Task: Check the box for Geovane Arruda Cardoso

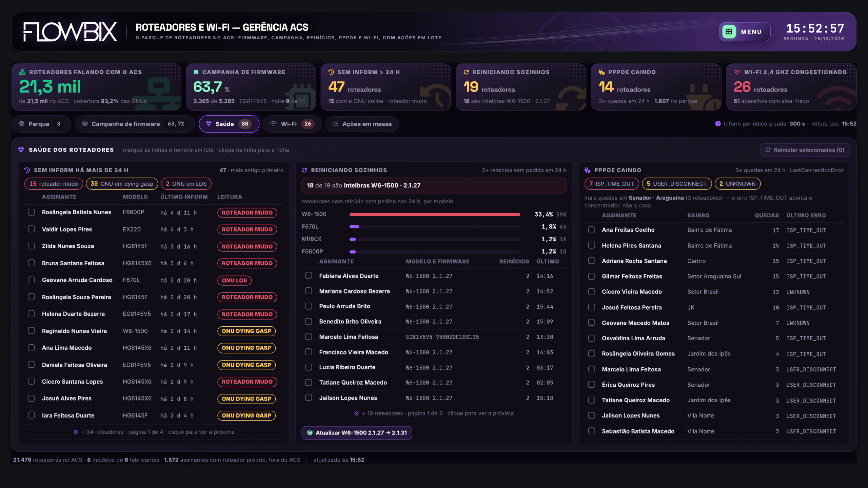Action: click(x=32, y=280)
